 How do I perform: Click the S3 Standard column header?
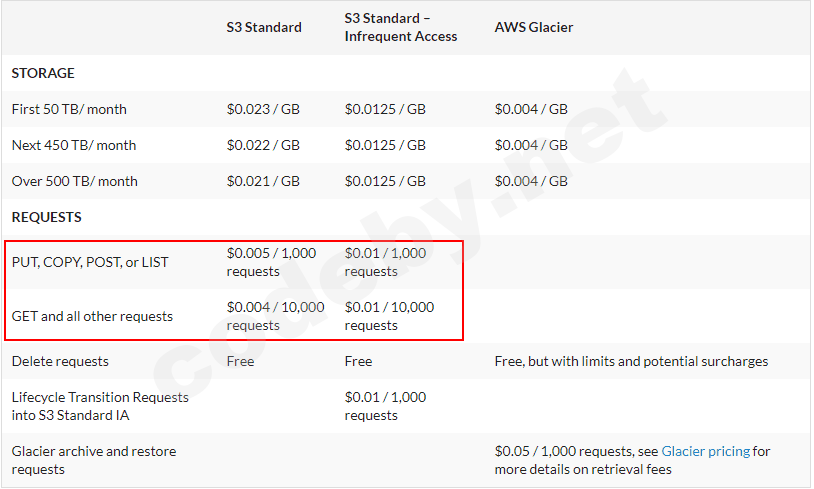coord(264,27)
